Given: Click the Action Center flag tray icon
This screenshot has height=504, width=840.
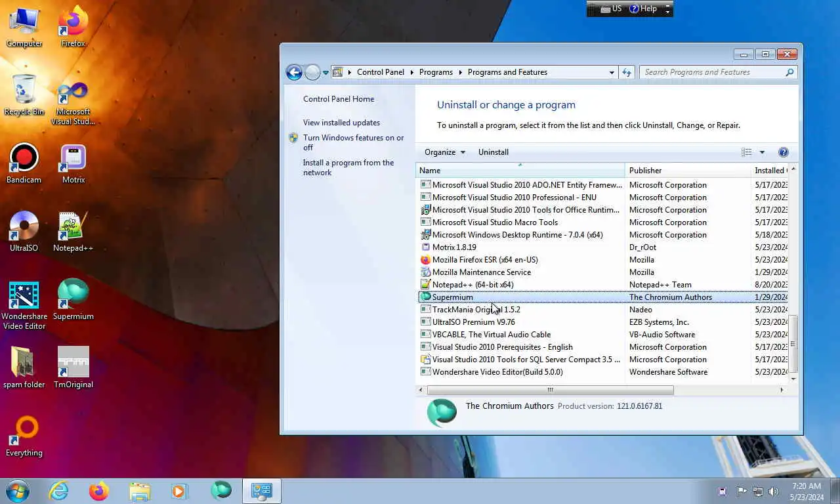Looking at the screenshot, I should 742,491.
